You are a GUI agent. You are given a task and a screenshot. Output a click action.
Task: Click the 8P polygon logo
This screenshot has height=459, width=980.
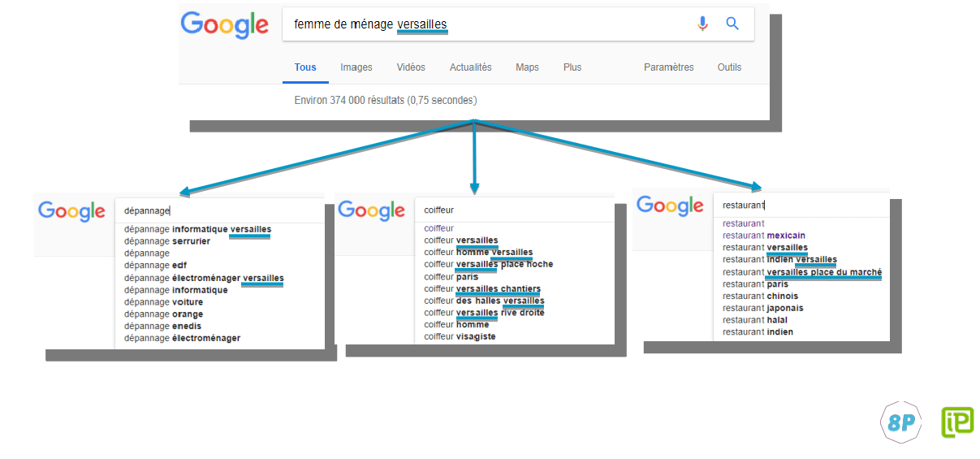(900, 422)
